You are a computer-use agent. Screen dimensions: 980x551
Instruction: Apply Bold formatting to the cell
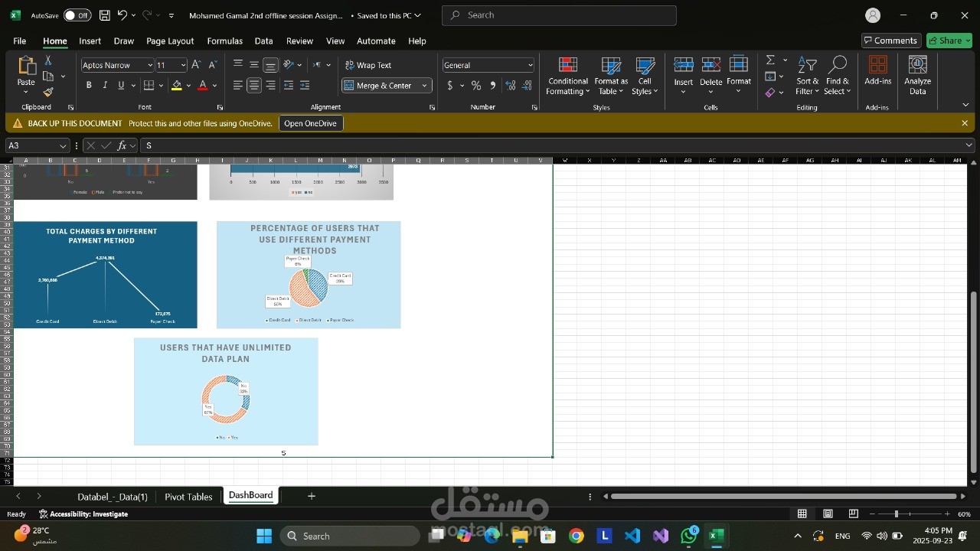[89, 86]
